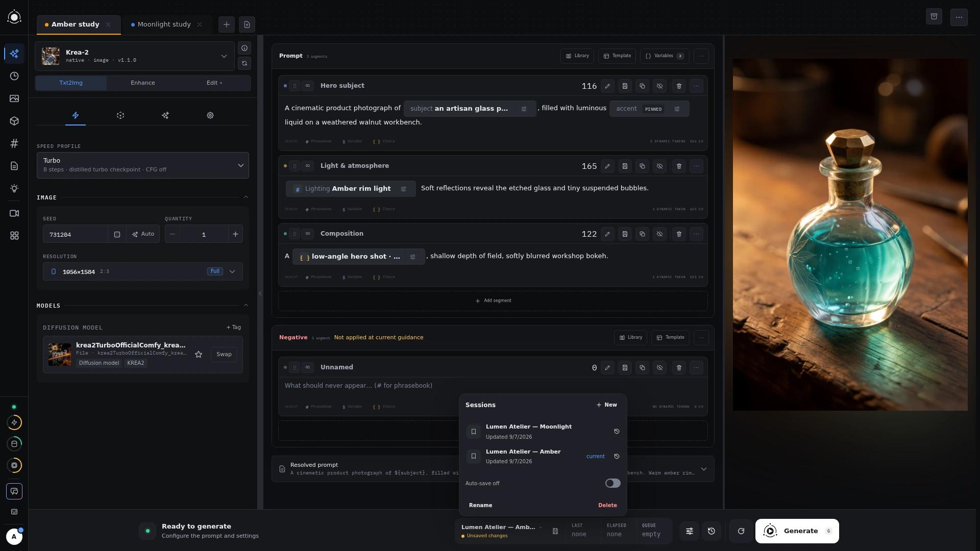Delete the Hero subject segment with trash icon
The image size is (980, 551).
(679, 86)
